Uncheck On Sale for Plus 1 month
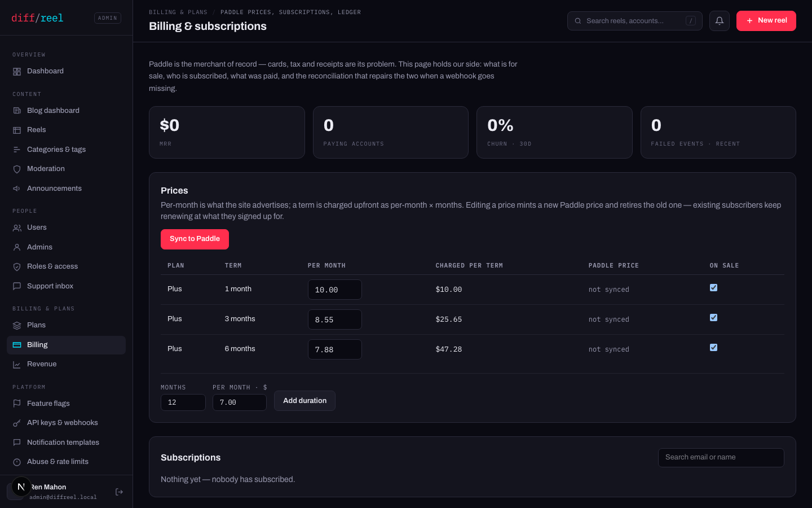Viewport: 812px width, 508px height. pos(713,288)
